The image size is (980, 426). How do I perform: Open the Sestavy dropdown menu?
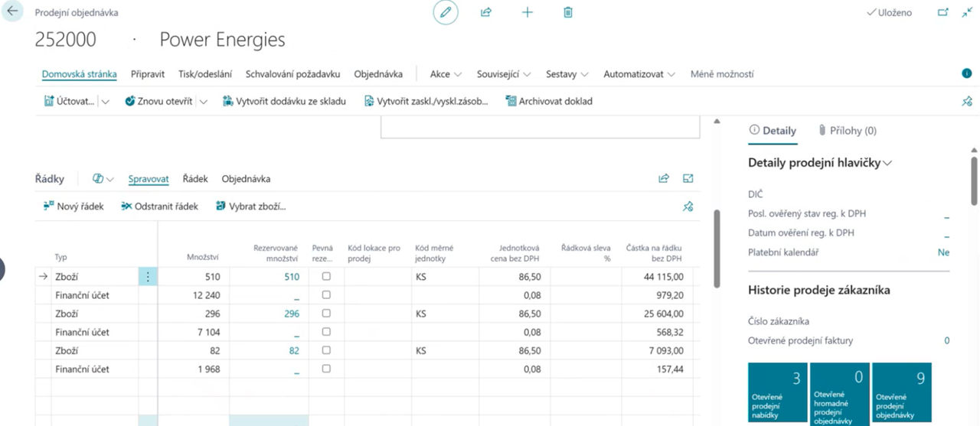567,74
